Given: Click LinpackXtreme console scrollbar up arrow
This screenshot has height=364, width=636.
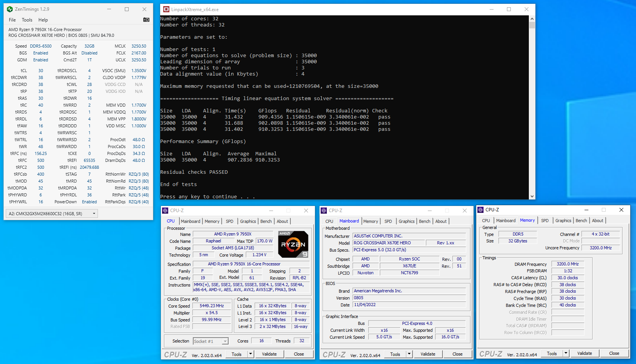Looking at the screenshot, I should [x=532, y=18].
